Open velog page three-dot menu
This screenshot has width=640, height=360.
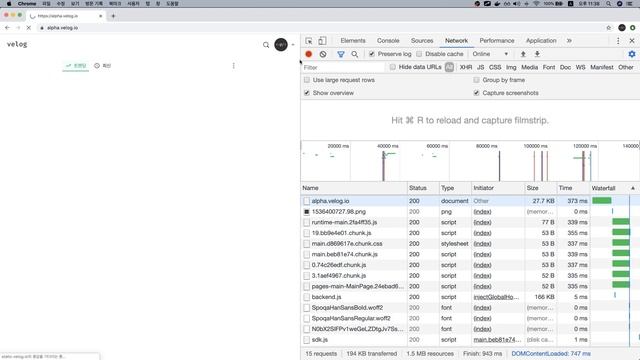(x=233, y=66)
